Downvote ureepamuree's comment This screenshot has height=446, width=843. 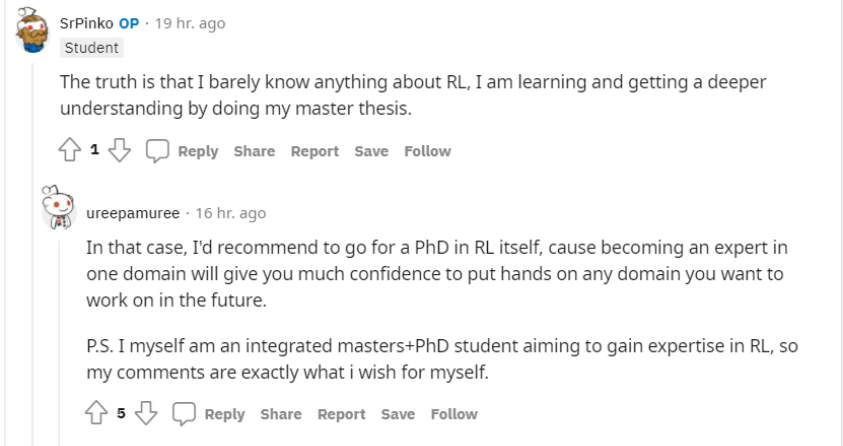pos(146,414)
